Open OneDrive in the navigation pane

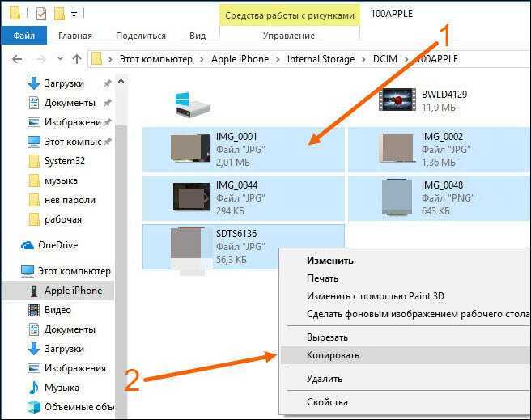coord(58,245)
